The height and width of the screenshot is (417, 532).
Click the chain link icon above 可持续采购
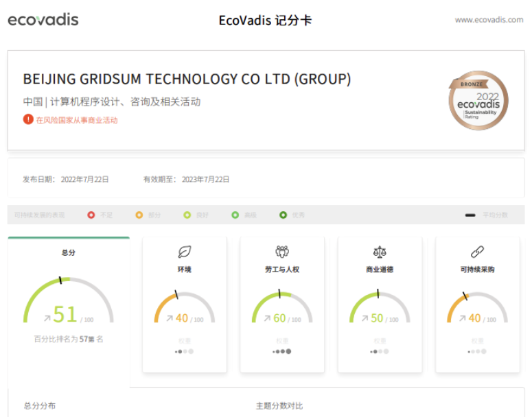[x=477, y=252]
